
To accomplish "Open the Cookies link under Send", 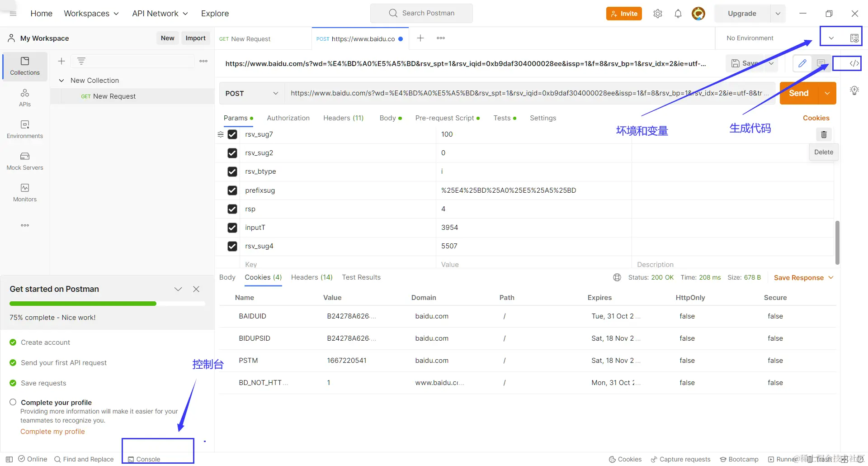I will (816, 118).
